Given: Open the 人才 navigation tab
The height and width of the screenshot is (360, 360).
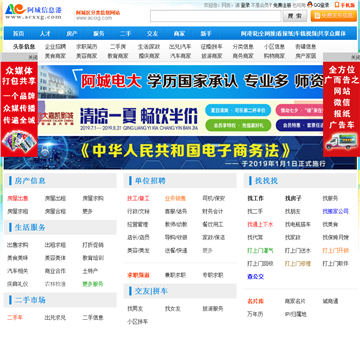Looking at the screenshot, I should click(x=45, y=34).
